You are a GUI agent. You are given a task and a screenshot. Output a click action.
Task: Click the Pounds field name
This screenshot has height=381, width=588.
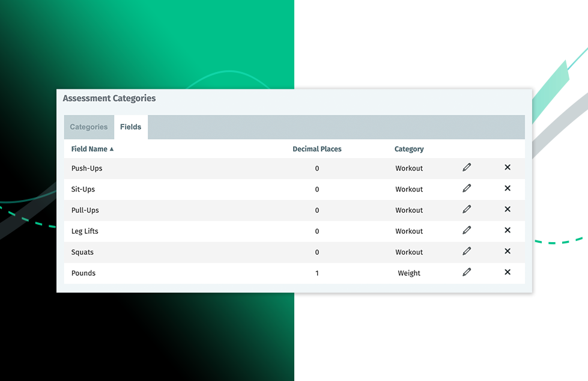(x=83, y=273)
